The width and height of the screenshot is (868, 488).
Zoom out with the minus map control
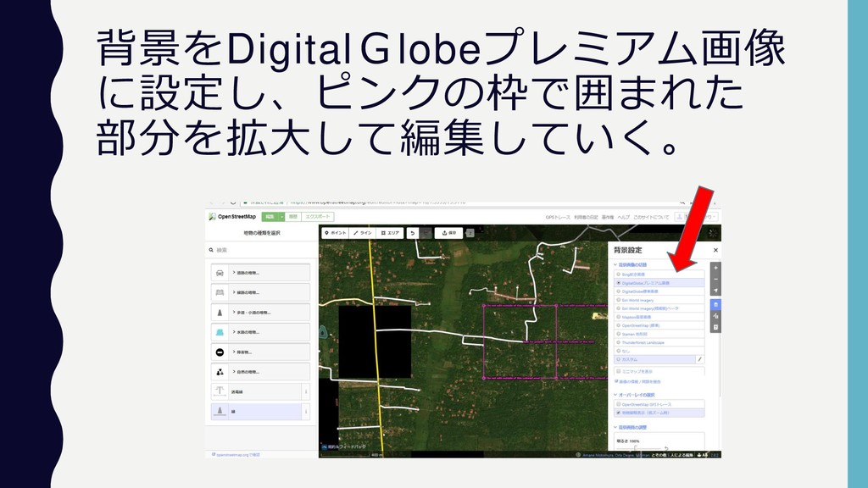[715, 280]
